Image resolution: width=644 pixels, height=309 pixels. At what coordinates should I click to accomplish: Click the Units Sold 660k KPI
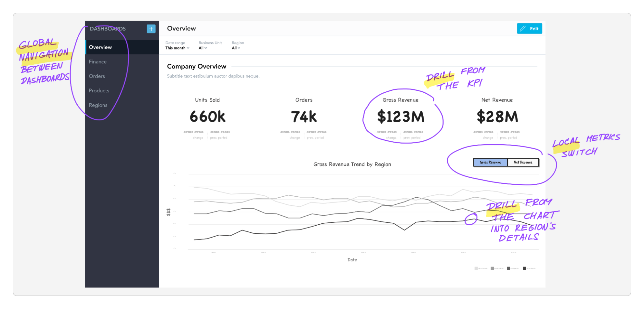click(207, 117)
